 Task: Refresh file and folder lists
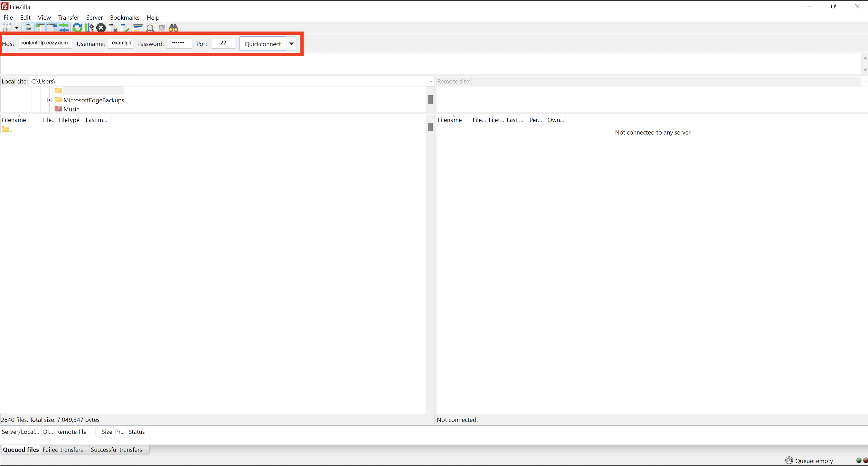(77, 28)
